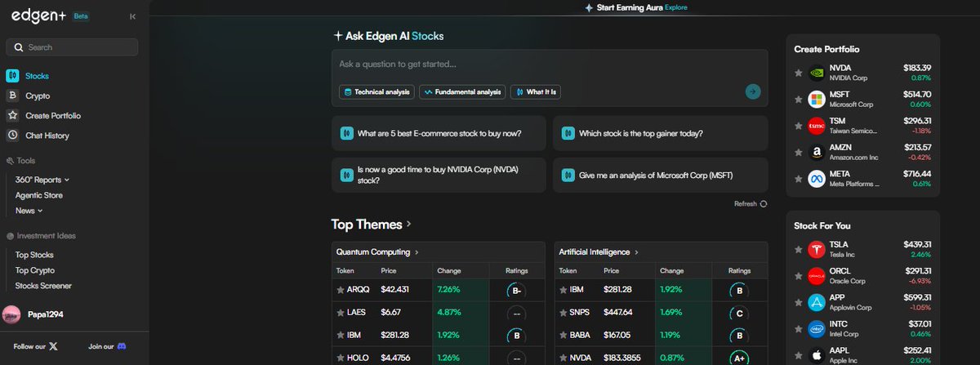
Task: Click BABA B rating badge
Action: coord(739,335)
